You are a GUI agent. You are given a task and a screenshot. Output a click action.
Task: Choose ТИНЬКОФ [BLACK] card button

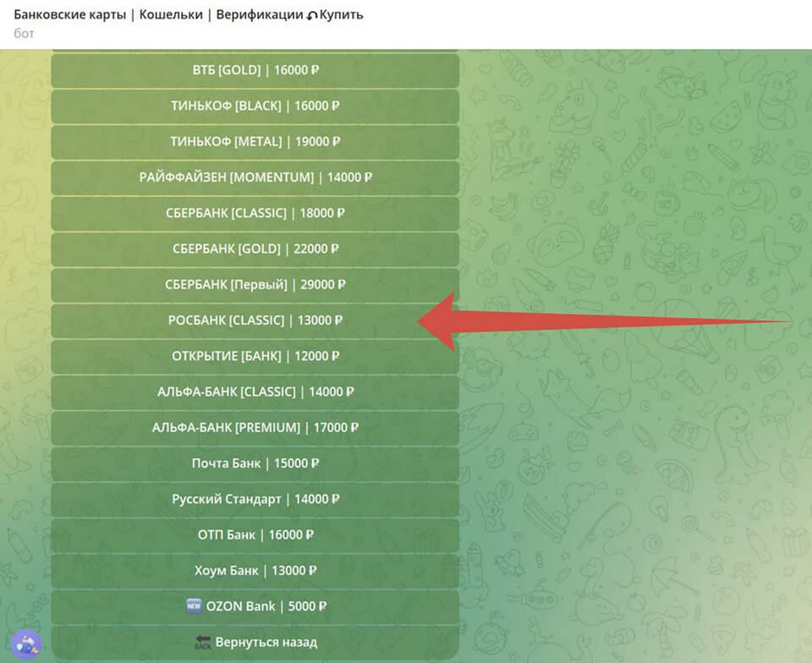255,107
